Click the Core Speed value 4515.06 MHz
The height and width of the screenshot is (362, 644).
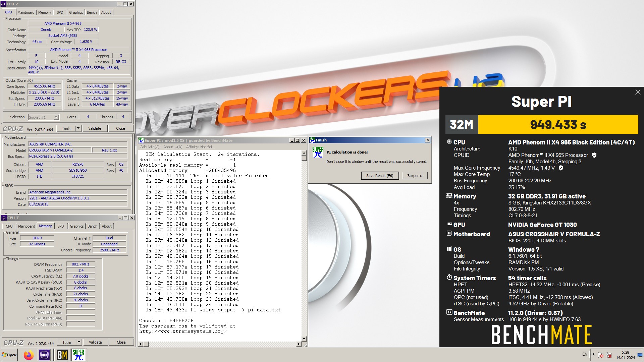click(x=44, y=86)
